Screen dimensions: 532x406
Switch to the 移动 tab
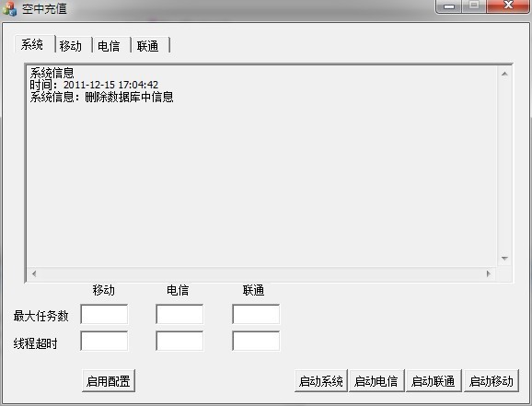point(74,45)
